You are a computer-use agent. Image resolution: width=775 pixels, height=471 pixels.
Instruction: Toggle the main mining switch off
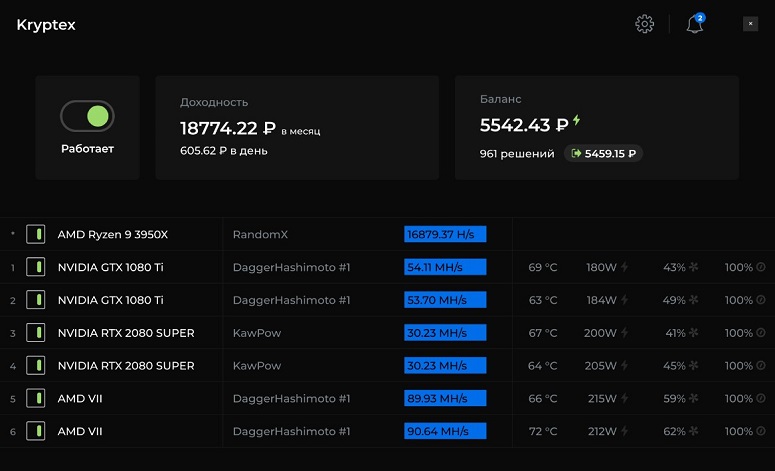[87, 116]
